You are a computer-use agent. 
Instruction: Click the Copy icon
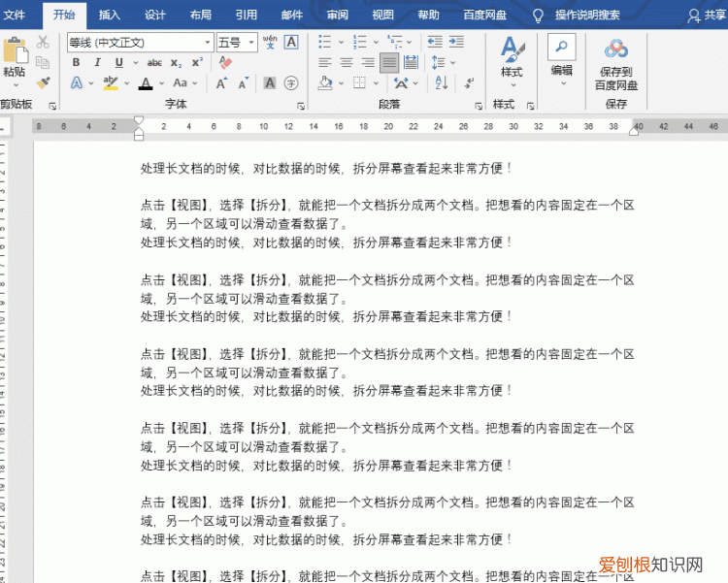pyautogui.click(x=43, y=62)
